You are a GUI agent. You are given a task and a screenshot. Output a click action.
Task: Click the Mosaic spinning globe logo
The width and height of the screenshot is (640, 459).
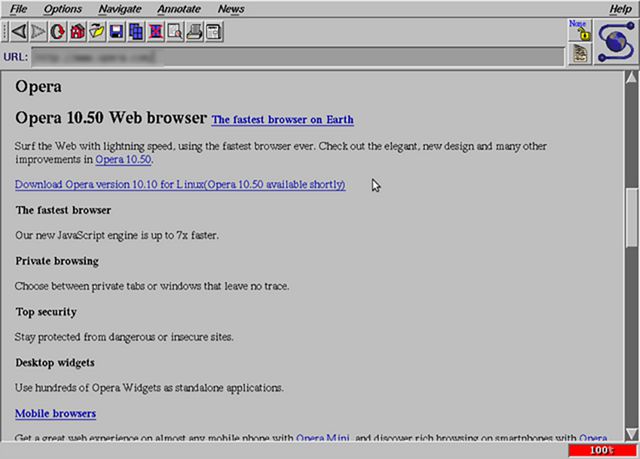616,42
